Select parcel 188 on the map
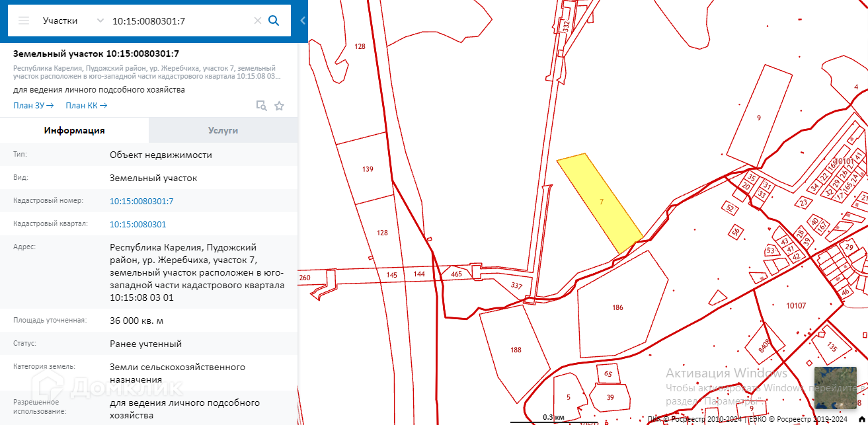Image resolution: width=868 pixels, height=425 pixels. pos(515,350)
